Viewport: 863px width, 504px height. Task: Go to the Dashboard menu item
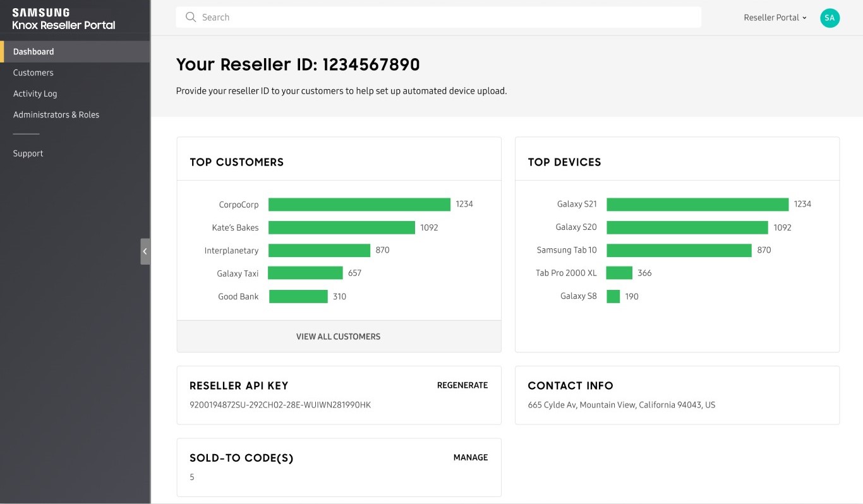point(75,52)
